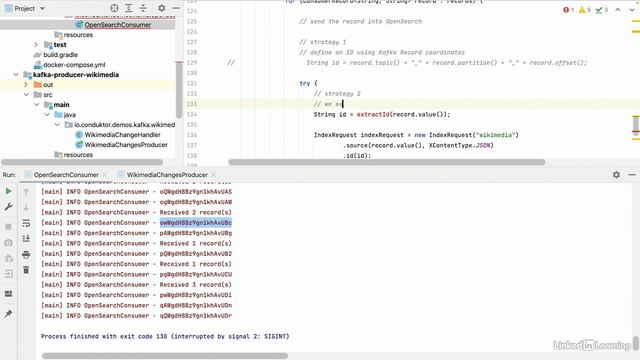This screenshot has height=360, width=640.
Task: Click the Layout icon in run toolbar
Action: pyautogui.click(x=9, y=294)
